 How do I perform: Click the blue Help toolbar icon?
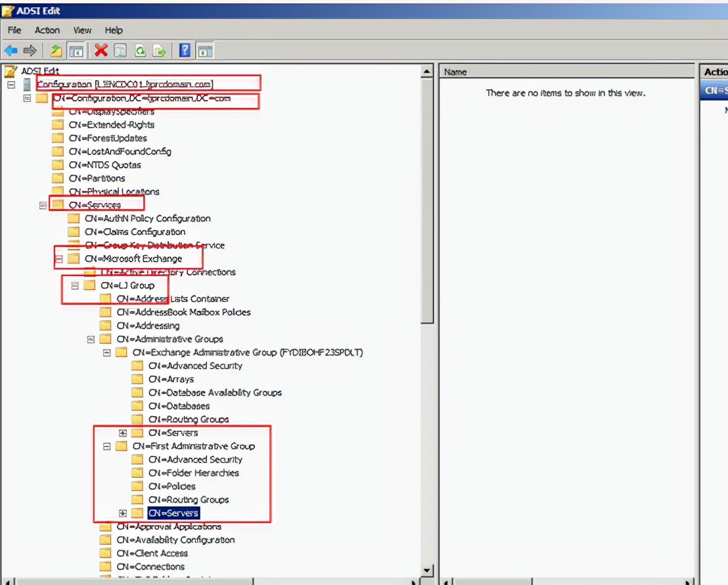click(185, 51)
